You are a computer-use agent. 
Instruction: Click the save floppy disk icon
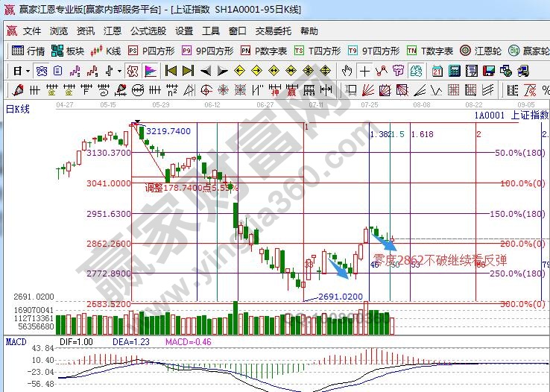[489, 72]
